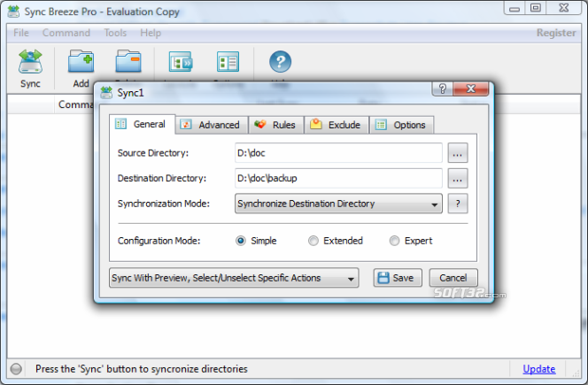
Task: Click the Sync Breeze Pro title bar icon
Action: pos(13,12)
